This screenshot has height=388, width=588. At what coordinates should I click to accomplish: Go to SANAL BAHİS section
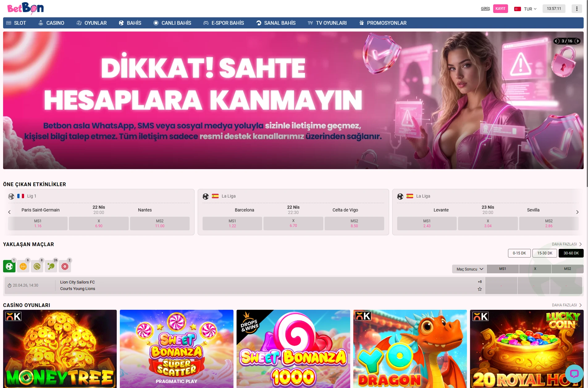tap(276, 23)
